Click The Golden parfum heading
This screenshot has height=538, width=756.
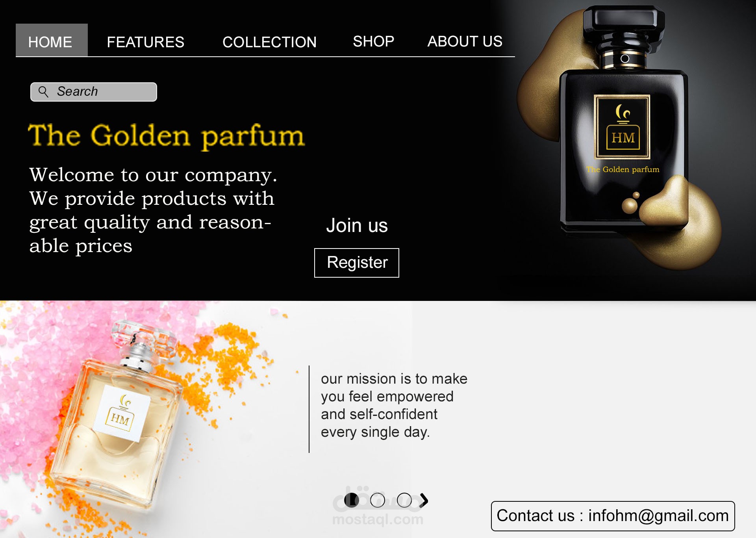pos(167,136)
